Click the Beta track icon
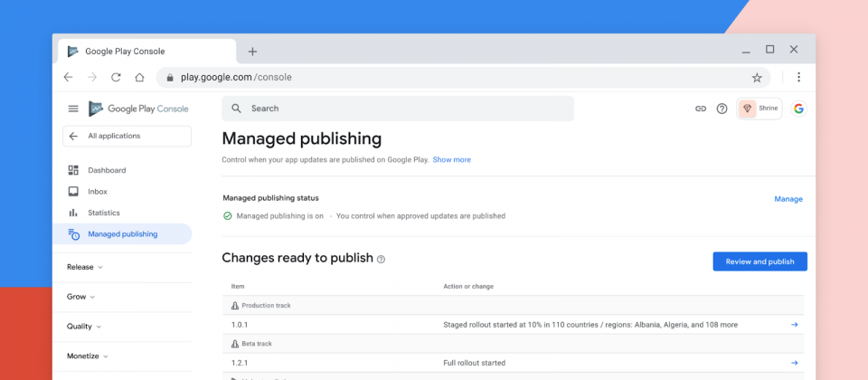868x380 pixels. pyautogui.click(x=235, y=344)
